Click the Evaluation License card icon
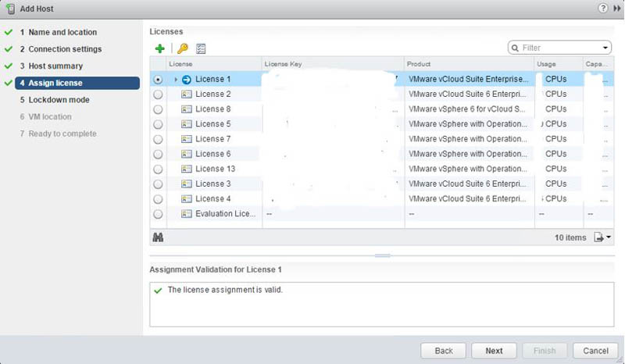 coord(186,214)
